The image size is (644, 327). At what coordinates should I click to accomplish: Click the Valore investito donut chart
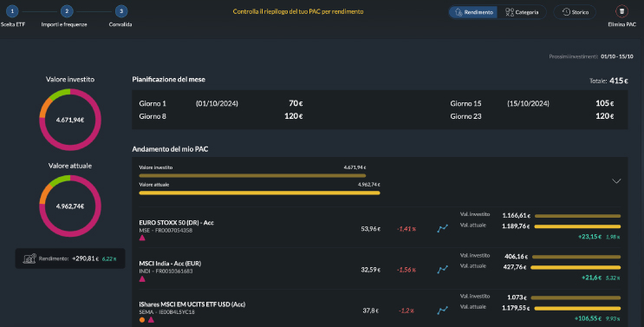point(70,120)
